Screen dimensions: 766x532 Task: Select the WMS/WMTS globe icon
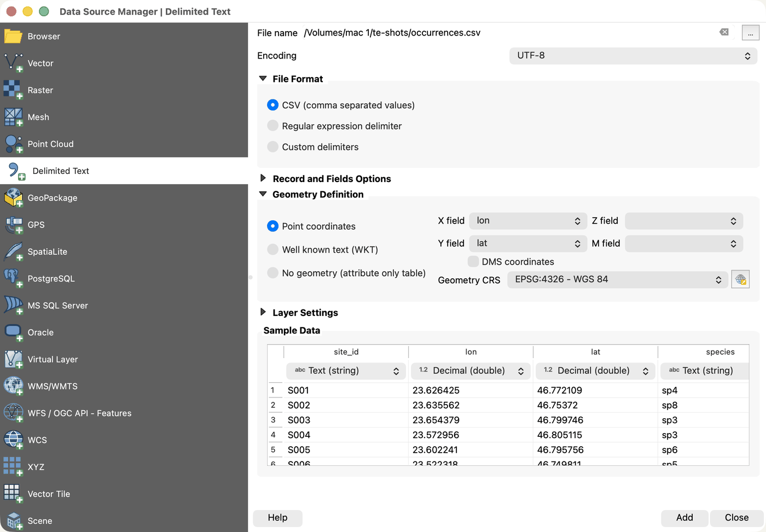pyautogui.click(x=13, y=386)
